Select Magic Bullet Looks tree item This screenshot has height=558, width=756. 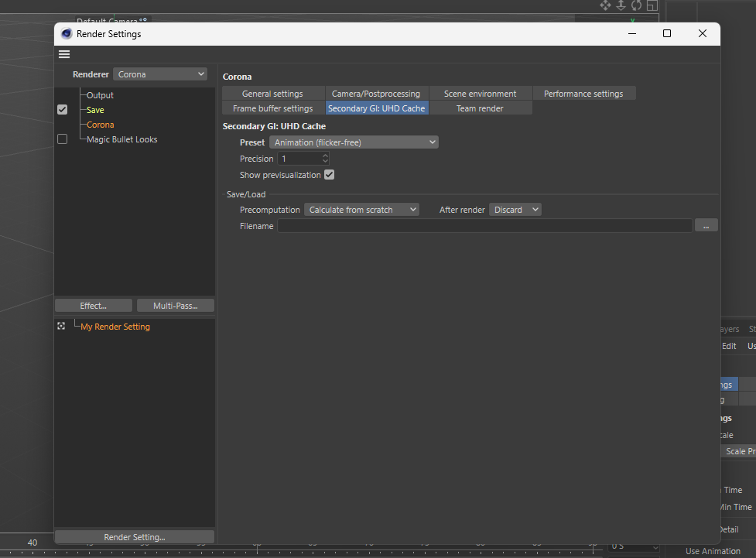coord(122,139)
